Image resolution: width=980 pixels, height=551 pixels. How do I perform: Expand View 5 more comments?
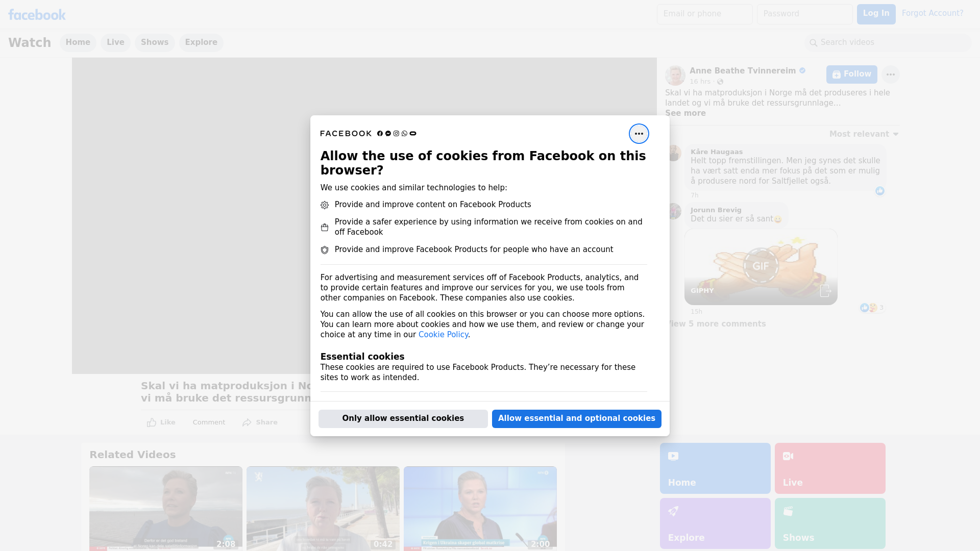click(x=717, y=324)
